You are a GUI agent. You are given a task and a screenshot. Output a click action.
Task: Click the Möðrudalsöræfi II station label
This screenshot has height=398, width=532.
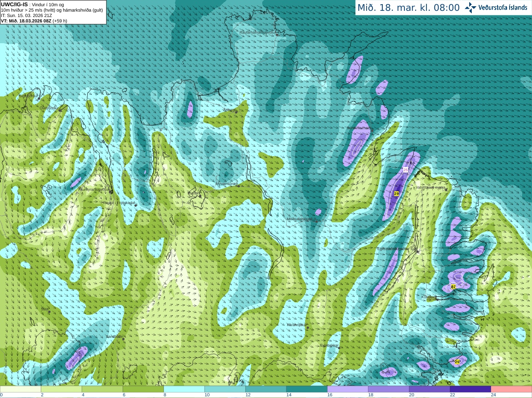[x=301, y=219]
